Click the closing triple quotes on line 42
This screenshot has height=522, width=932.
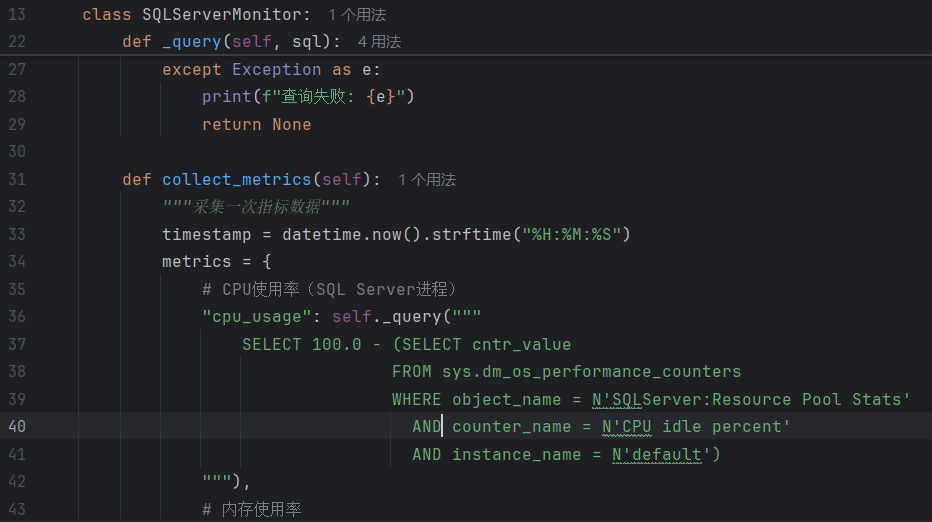(x=216, y=480)
